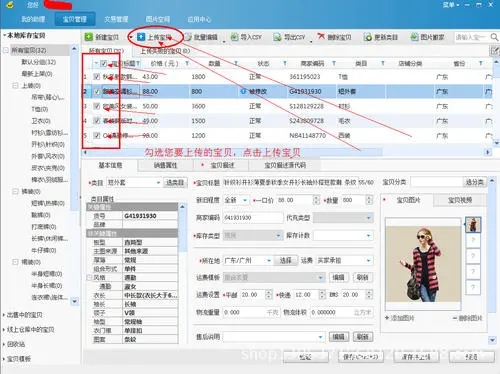Click the 商家编码 merchant code field
The width and height of the screenshot is (500, 374).
(x=253, y=218)
